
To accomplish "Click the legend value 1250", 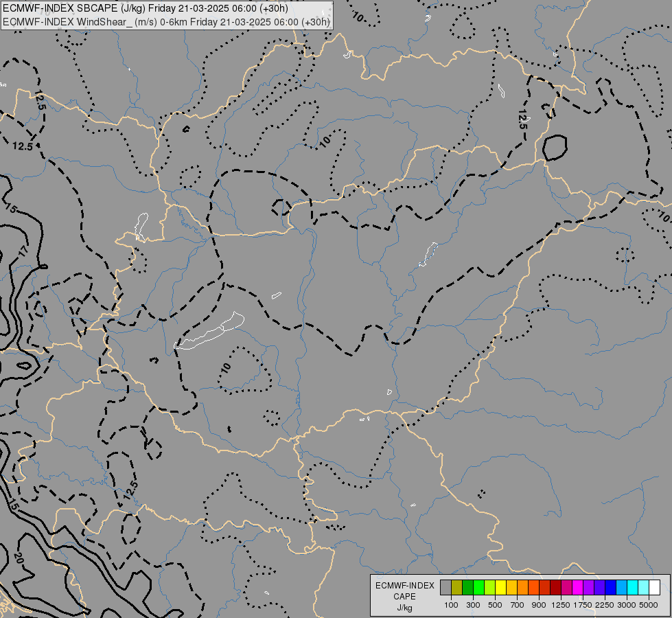I will click(561, 605).
